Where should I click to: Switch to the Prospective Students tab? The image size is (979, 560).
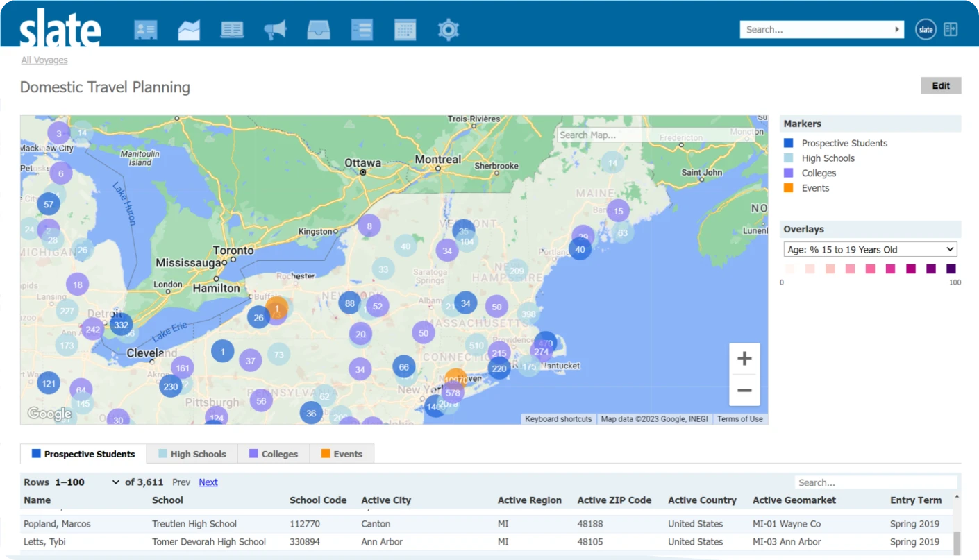[x=83, y=454]
